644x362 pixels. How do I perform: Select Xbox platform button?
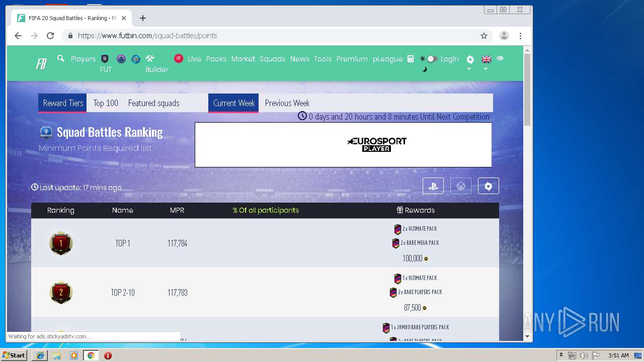pyautogui.click(x=461, y=186)
